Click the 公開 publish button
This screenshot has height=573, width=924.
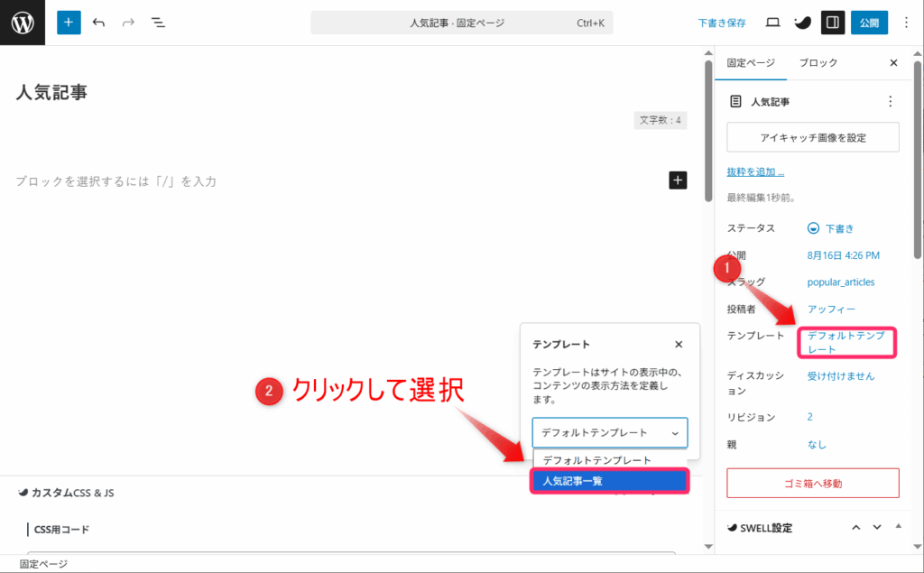(x=869, y=23)
